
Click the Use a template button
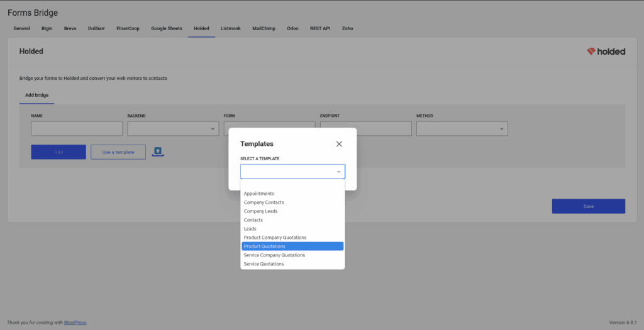point(118,152)
